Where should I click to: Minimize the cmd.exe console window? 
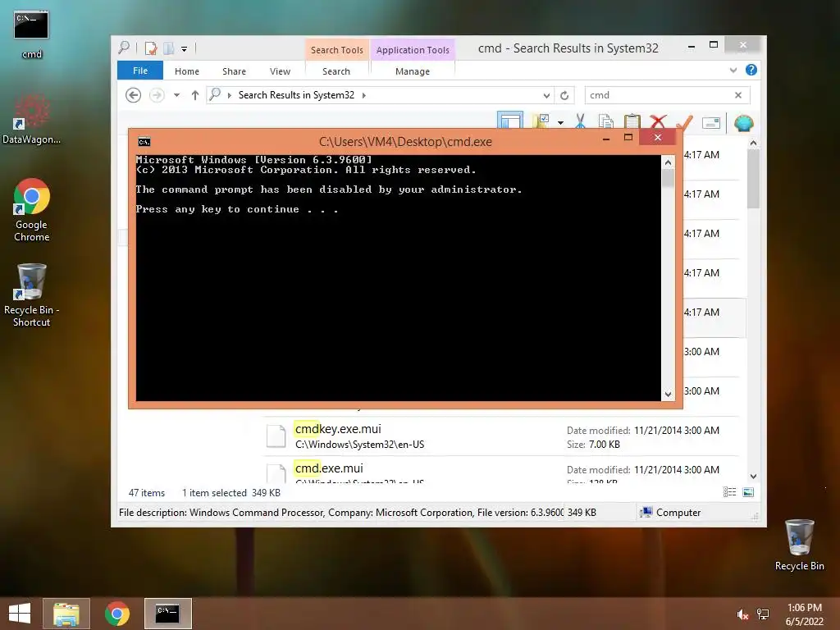click(606, 138)
